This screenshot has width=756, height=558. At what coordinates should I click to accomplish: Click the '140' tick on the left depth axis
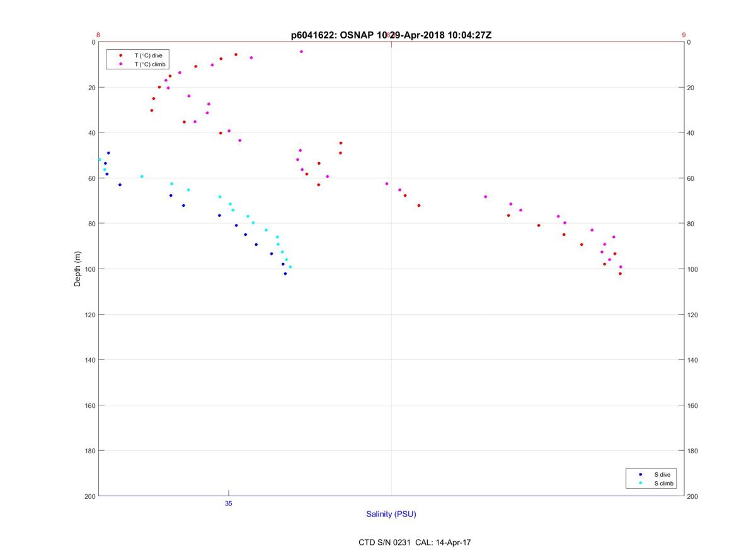[89, 360]
